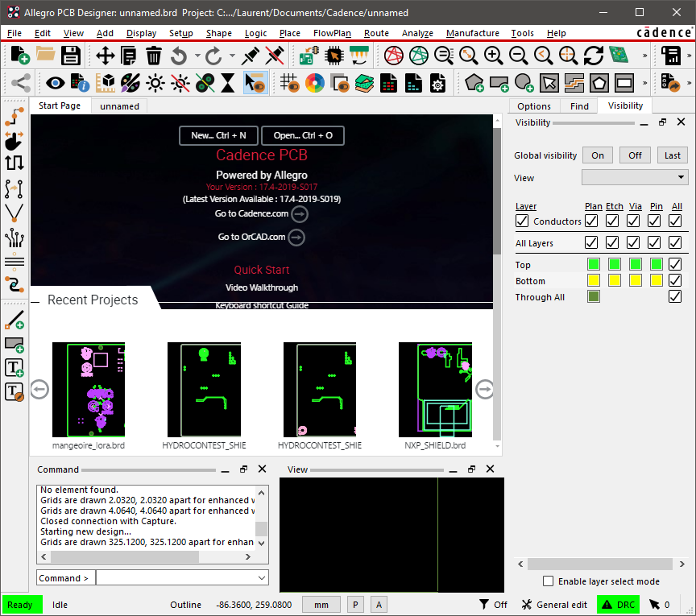Click the New file icon in toolbar
Viewport: 696px width, 616px height.
tap(20, 56)
